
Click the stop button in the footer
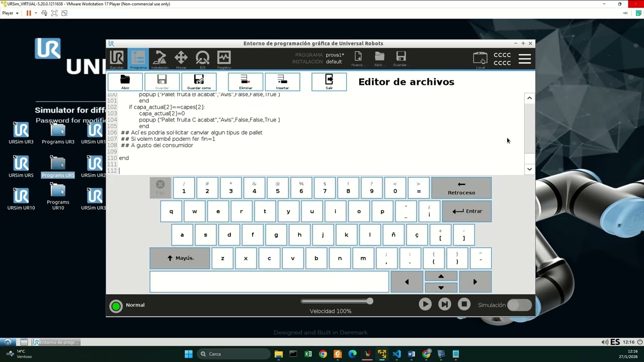(464, 304)
